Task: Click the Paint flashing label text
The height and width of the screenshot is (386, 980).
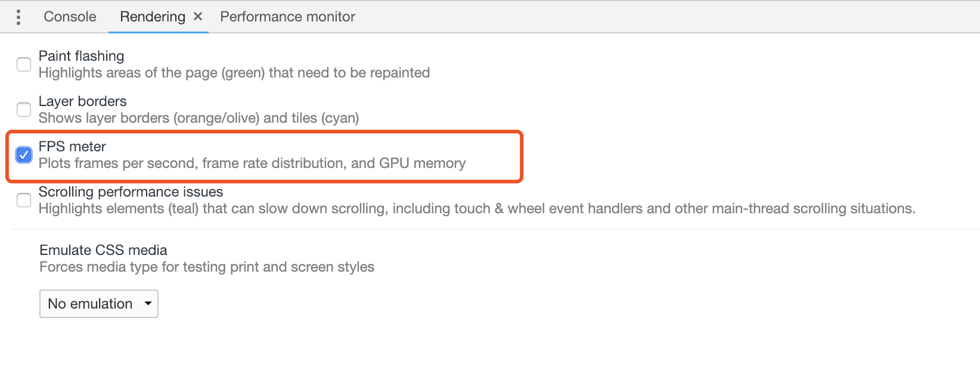Action: (x=82, y=56)
